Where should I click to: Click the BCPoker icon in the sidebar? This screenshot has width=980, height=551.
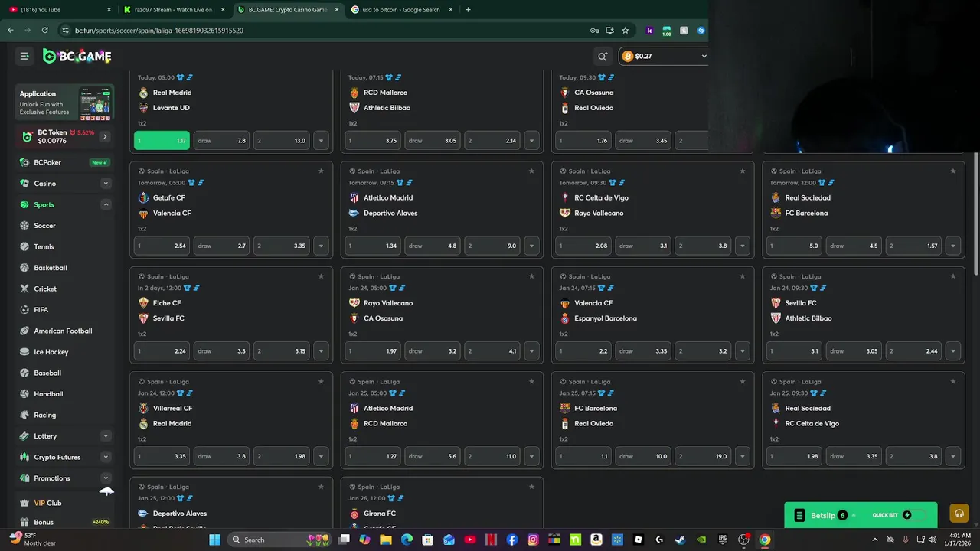(x=24, y=162)
